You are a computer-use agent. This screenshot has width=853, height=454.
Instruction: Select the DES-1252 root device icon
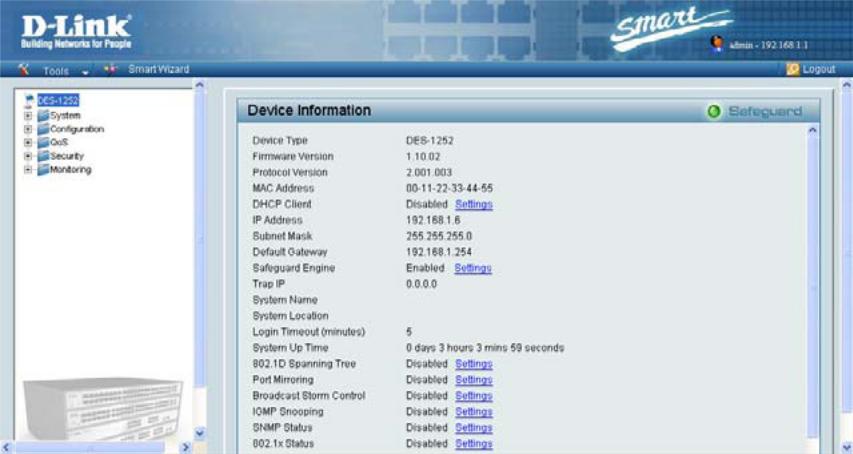[x=29, y=100]
